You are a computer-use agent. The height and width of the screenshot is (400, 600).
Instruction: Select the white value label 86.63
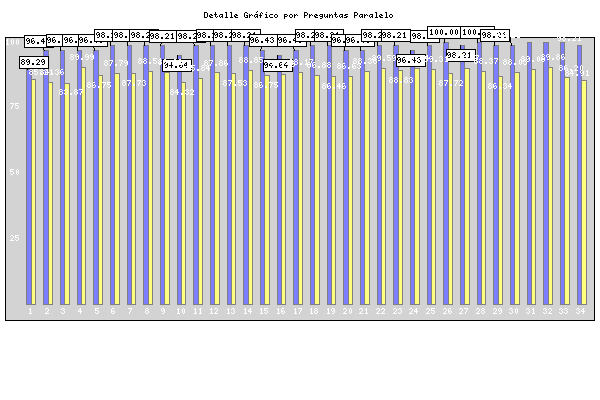pos(349,66)
